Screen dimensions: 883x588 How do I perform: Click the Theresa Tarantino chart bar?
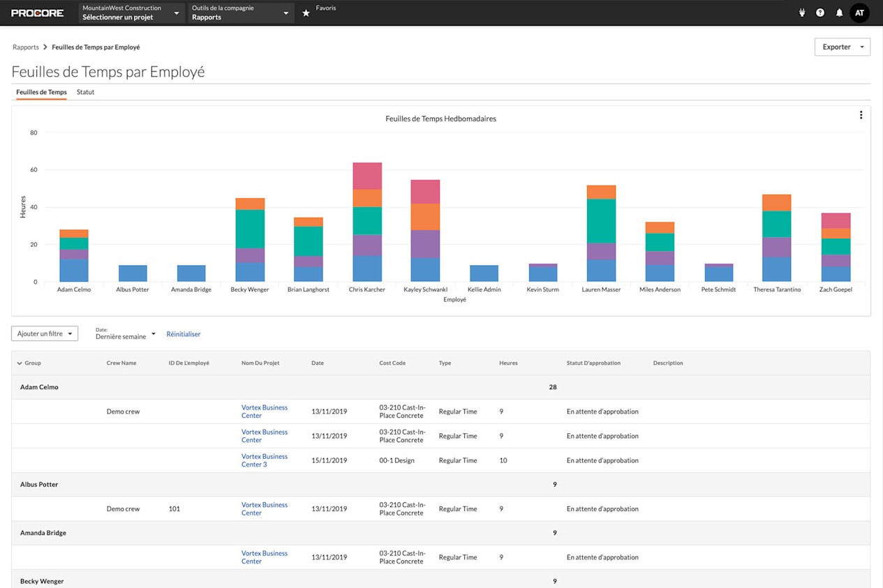click(777, 239)
